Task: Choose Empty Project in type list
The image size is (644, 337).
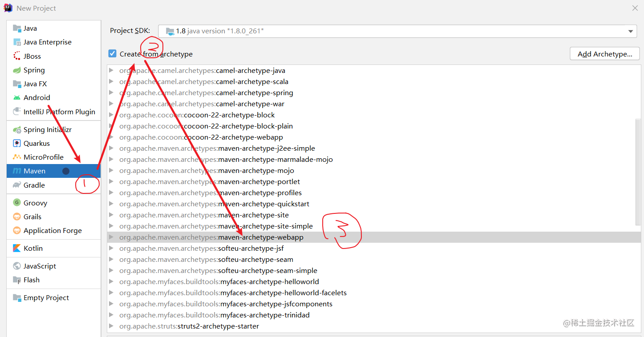Action: (54, 298)
